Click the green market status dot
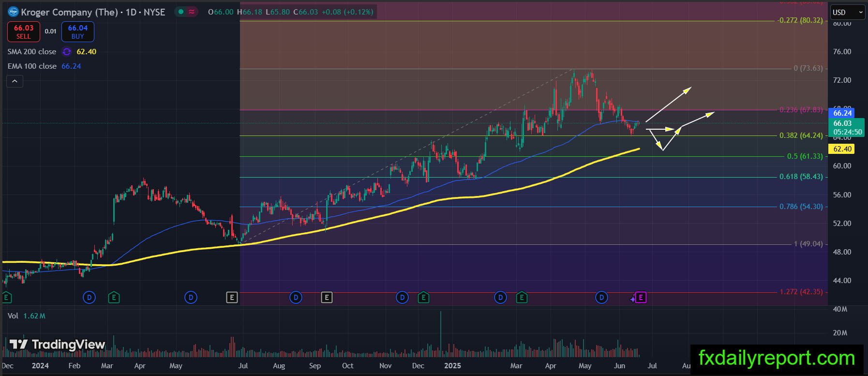Image resolution: width=868 pixels, height=376 pixels. (x=181, y=12)
